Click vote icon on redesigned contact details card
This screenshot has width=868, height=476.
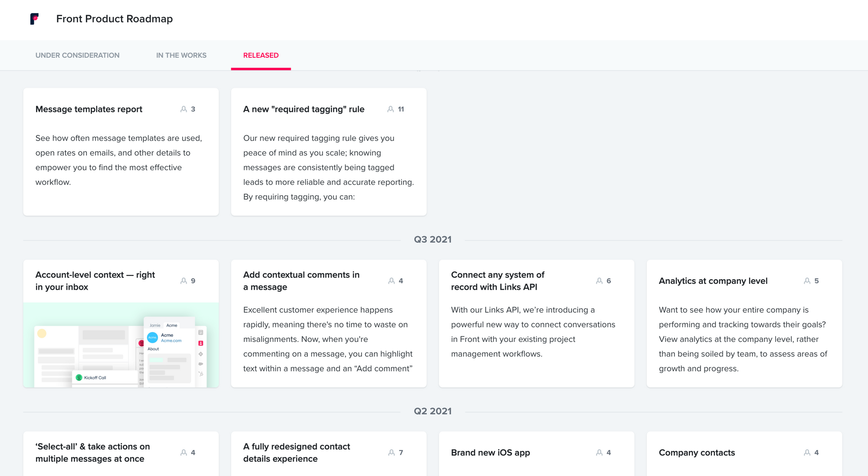[391, 453]
